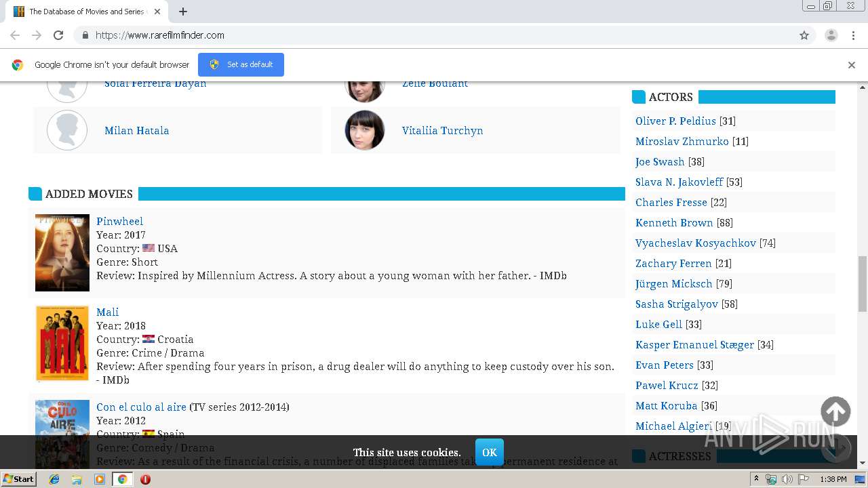This screenshot has height=488, width=868.
Task: Select Chrome icon in taskbar
Action: pyautogui.click(x=122, y=479)
